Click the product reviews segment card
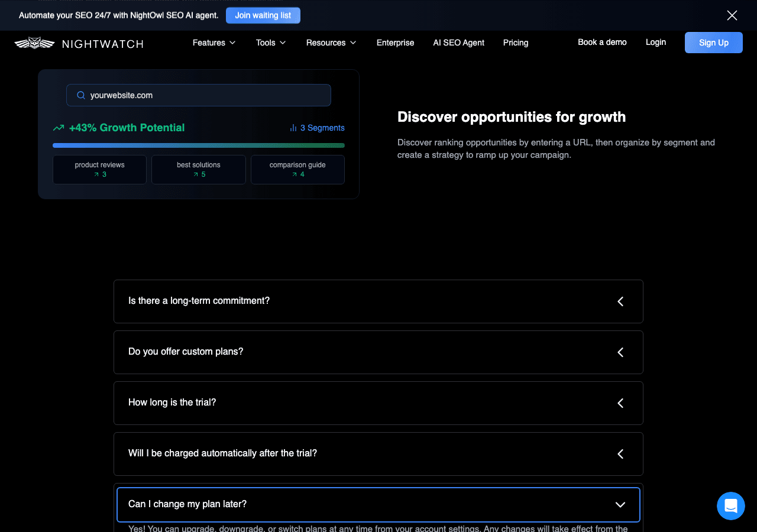The width and height of the screenshot is (757, 532). tap(99, 170)
